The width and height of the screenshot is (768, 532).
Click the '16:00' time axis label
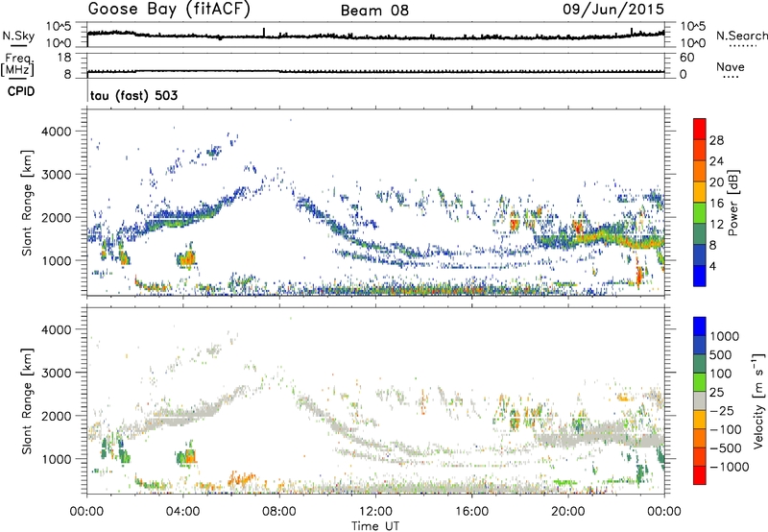click(x=471, y=511)
